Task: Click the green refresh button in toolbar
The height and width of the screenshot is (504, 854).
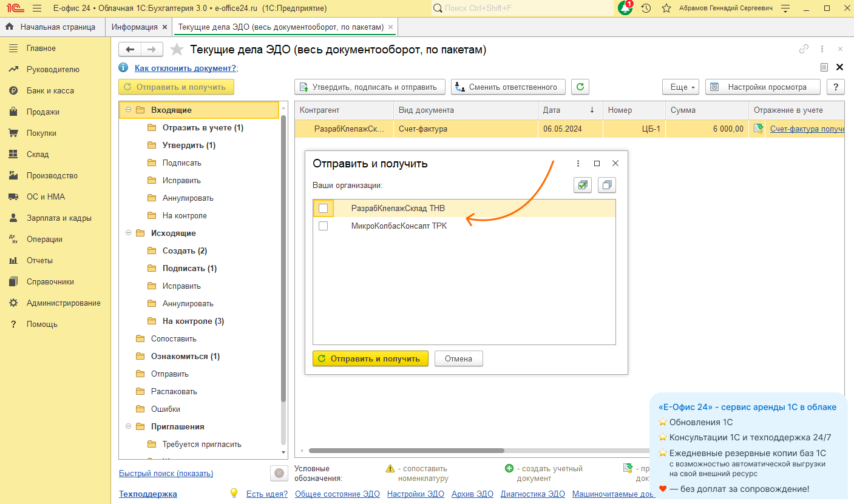Action: click(x=581, y=87)
